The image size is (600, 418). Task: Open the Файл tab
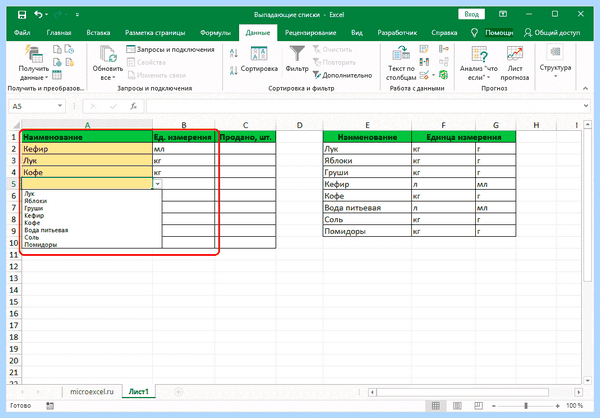[22, 33]
